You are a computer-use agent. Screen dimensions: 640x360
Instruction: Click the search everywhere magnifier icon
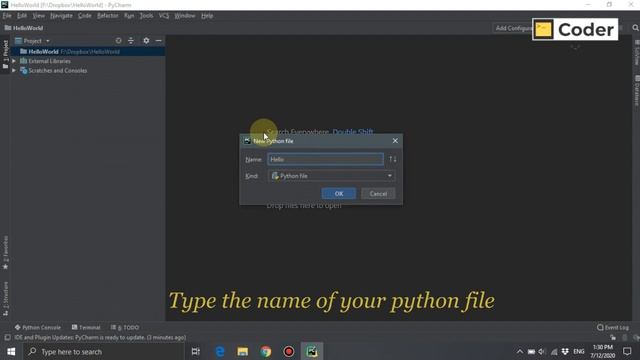tap(635, 28)
